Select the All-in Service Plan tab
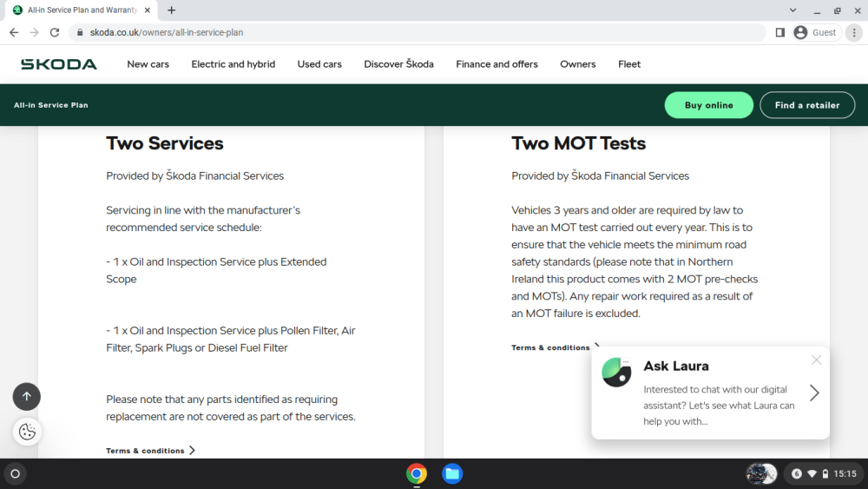The image size is (868, 489). [x=82, y=10]
